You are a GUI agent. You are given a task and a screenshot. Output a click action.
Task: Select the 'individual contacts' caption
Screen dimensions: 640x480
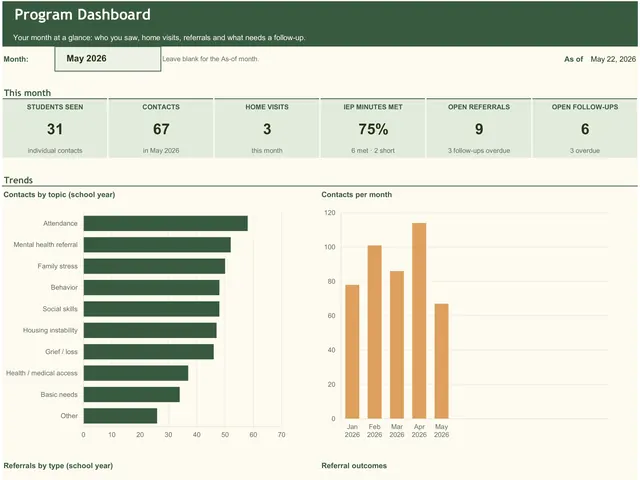point(55,151)
